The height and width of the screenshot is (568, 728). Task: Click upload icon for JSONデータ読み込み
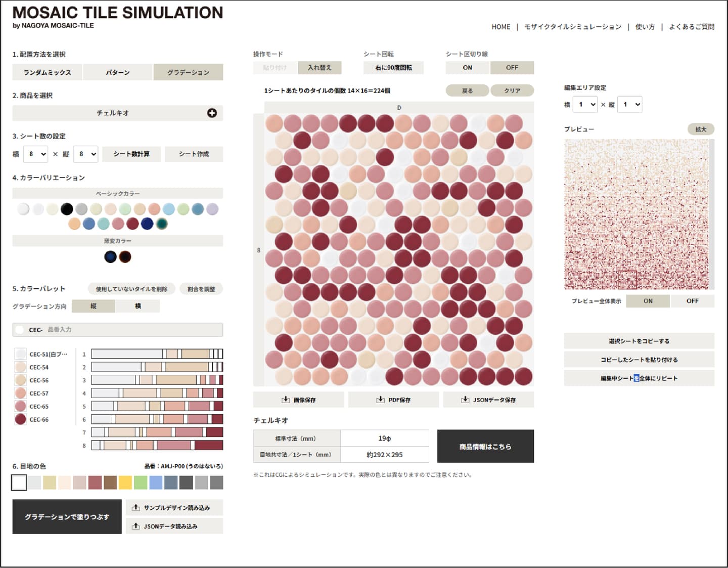pyautogui.click(x=135, y=526)
